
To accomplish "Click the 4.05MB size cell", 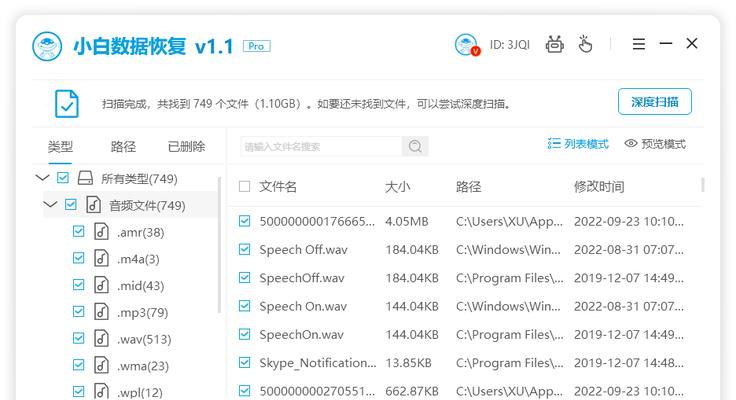I will 406,221.
